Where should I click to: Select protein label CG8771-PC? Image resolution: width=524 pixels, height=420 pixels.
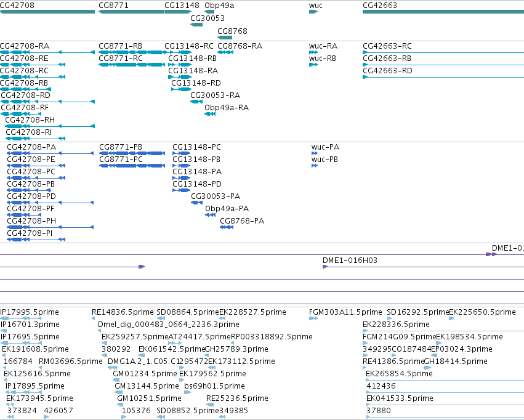(x=121, y=160)
